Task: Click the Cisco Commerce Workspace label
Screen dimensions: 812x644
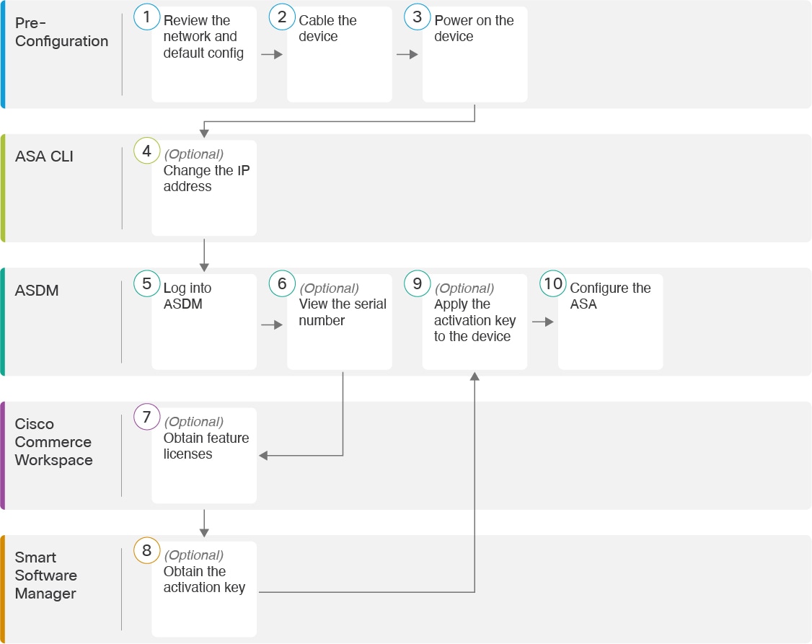Action: (54, 442)
